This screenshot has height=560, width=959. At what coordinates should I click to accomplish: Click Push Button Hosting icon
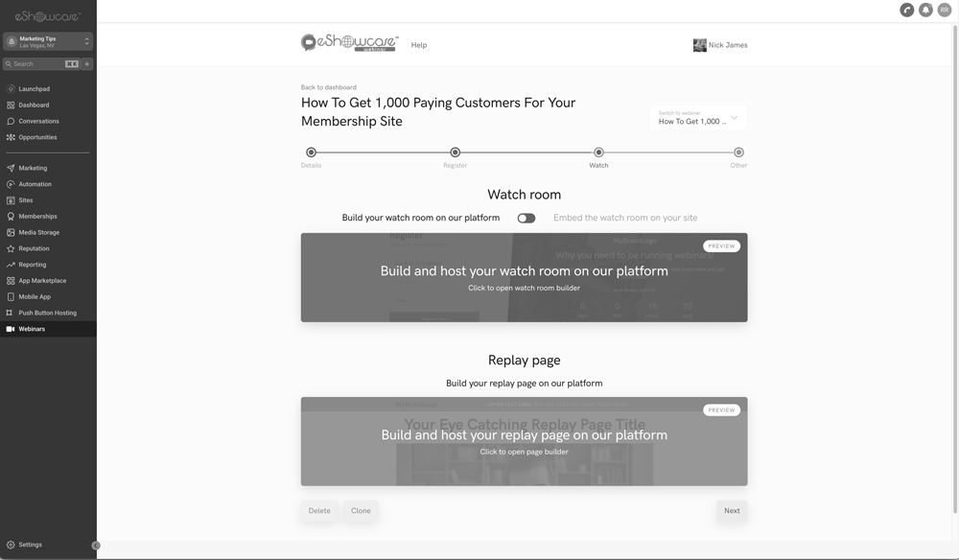coord(10,313)
